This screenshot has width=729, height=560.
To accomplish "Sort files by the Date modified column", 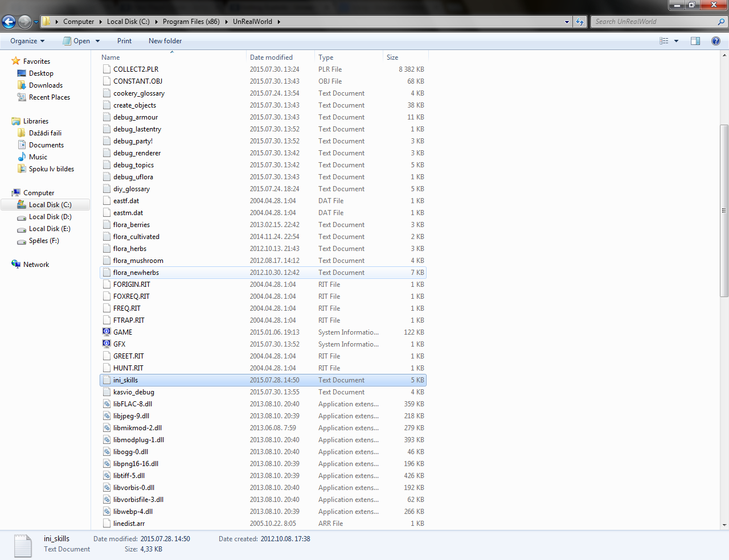I will click(271, 57).
